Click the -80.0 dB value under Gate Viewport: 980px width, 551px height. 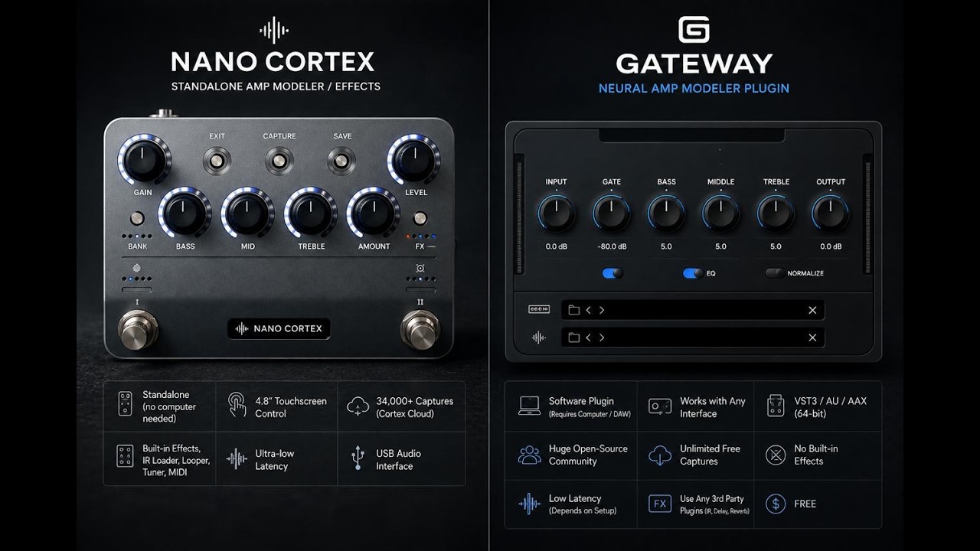612,246
